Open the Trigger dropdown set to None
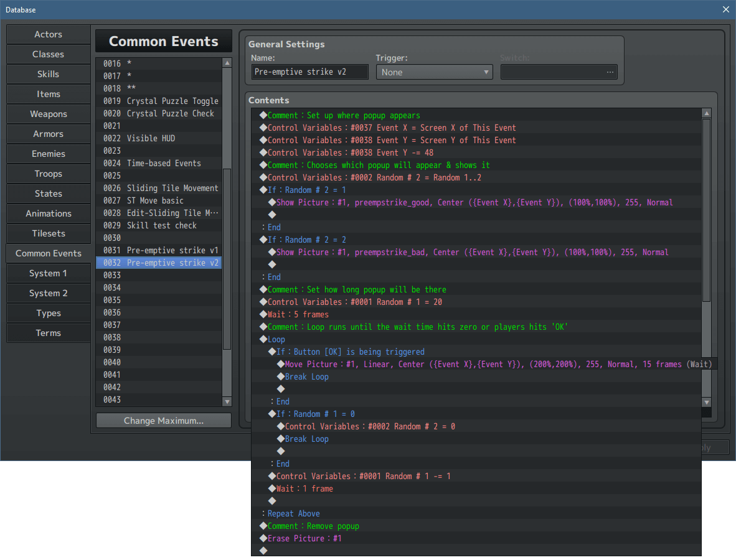Screen dimensions: 736x560 tap(434, 72)
